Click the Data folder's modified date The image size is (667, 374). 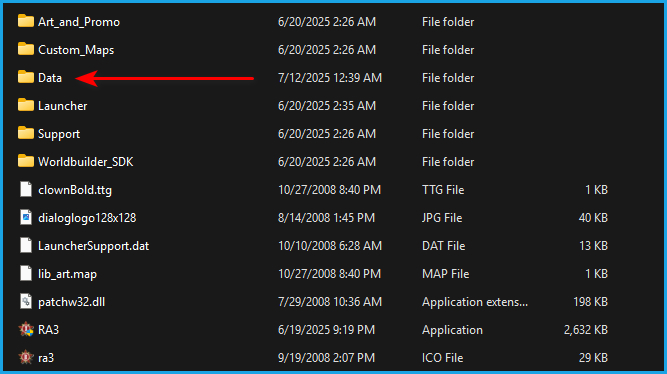330,78
